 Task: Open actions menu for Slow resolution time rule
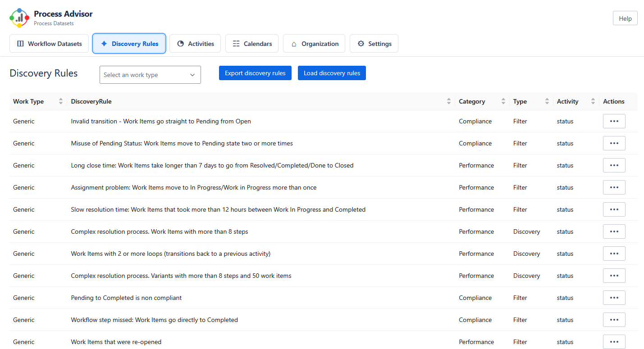[614, 209]
